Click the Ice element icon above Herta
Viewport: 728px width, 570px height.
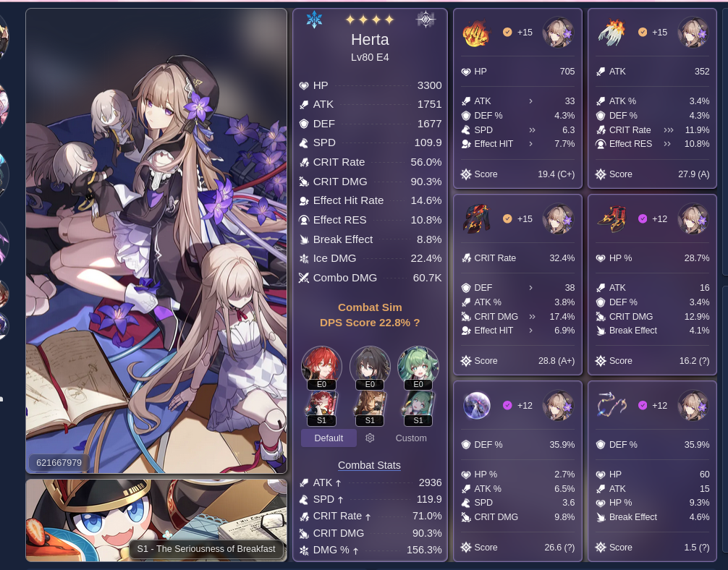(314, 20)
